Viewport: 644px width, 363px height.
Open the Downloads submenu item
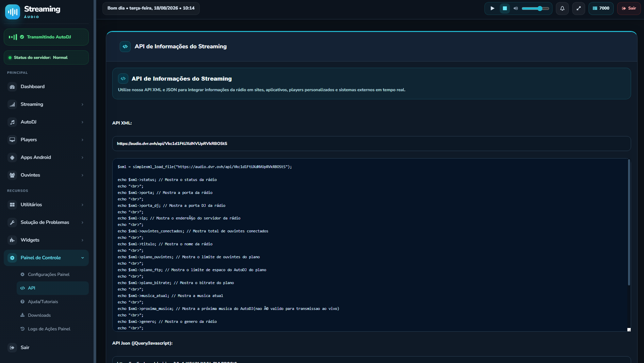pyautogui.click(x=53, y=315)
